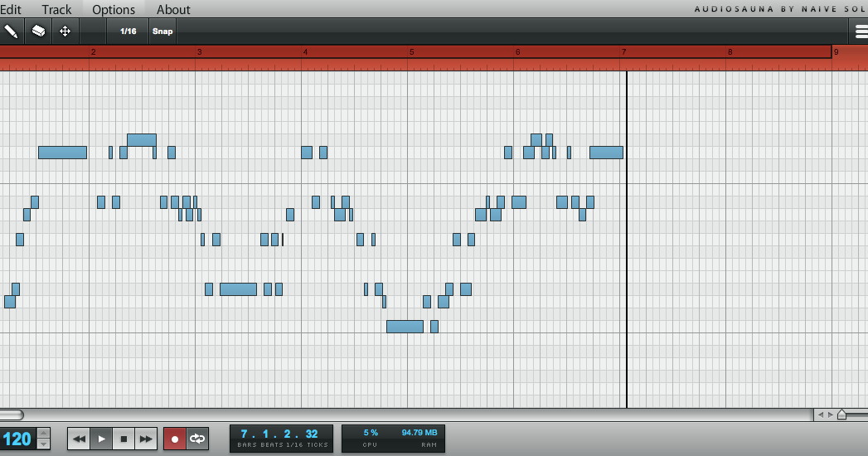Image resolution: width=868 pixels, height=456 pixels.
Task: Jump to bar 5 on the timeline ruler
Action: 411,52
